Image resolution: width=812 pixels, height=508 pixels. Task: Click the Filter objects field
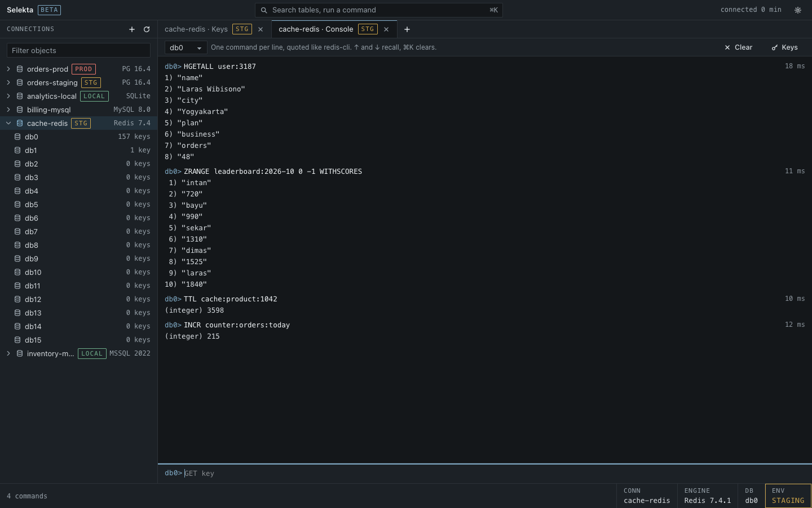click(x=78, y=50)
